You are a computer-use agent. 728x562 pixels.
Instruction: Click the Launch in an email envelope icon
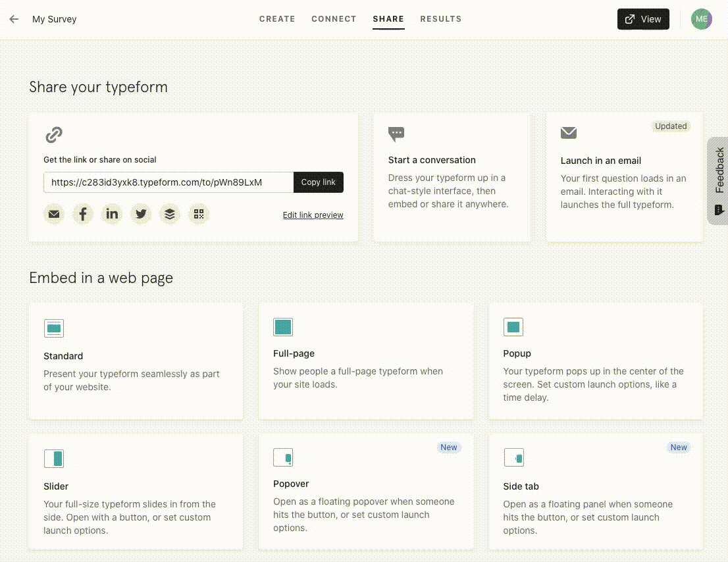point(568,133)
